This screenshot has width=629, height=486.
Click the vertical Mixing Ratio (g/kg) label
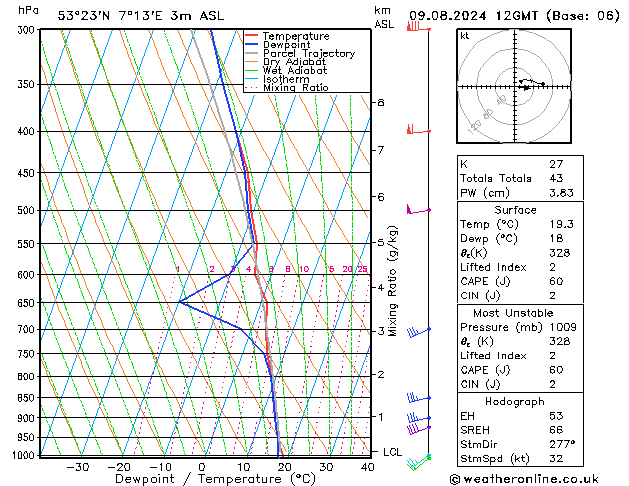392,281
